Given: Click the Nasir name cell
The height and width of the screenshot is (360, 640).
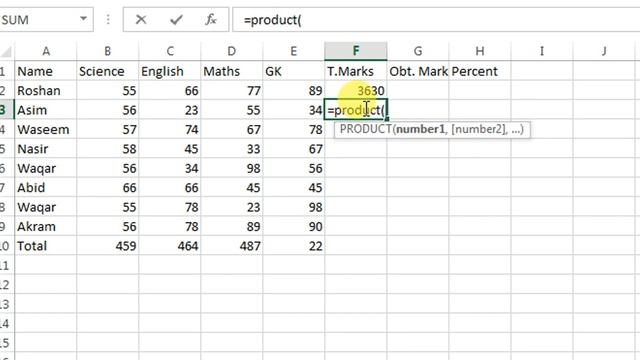Looking at the screenshot, I should [46, 149].
